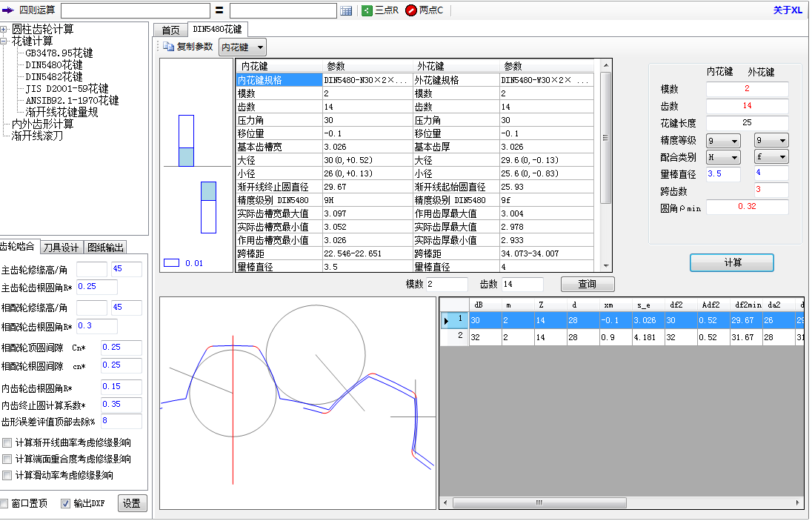
Task: Open 内花键 精度等级 dropdown
Action: click(723, 141)
